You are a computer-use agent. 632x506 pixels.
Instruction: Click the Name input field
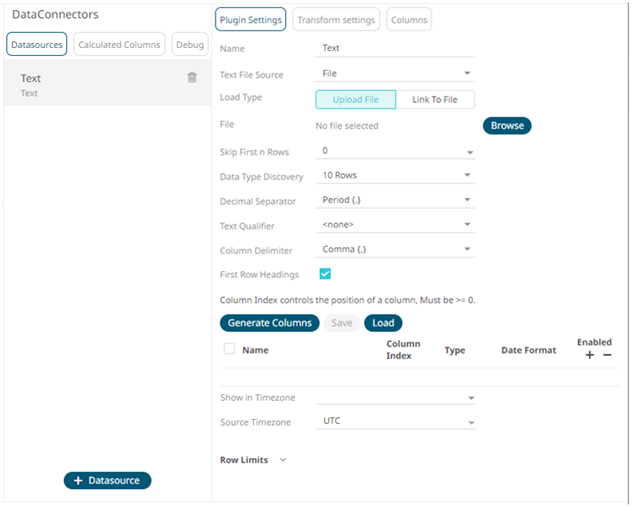[x=396, y=48]
